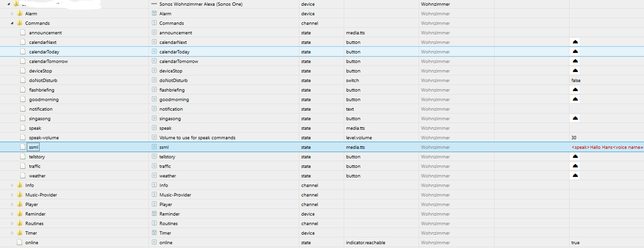
Task: Click the 'level.volume' role cell
Action: 359,137
